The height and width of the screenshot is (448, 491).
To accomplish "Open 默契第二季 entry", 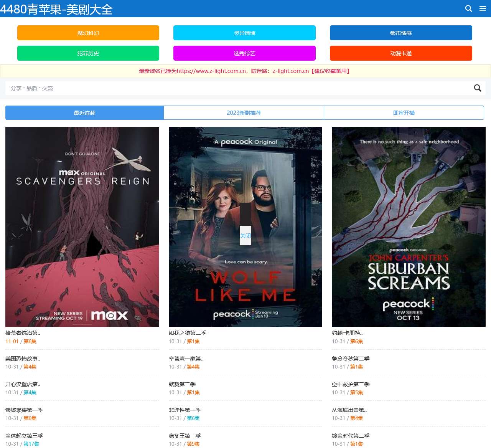I will coord(182,384).
